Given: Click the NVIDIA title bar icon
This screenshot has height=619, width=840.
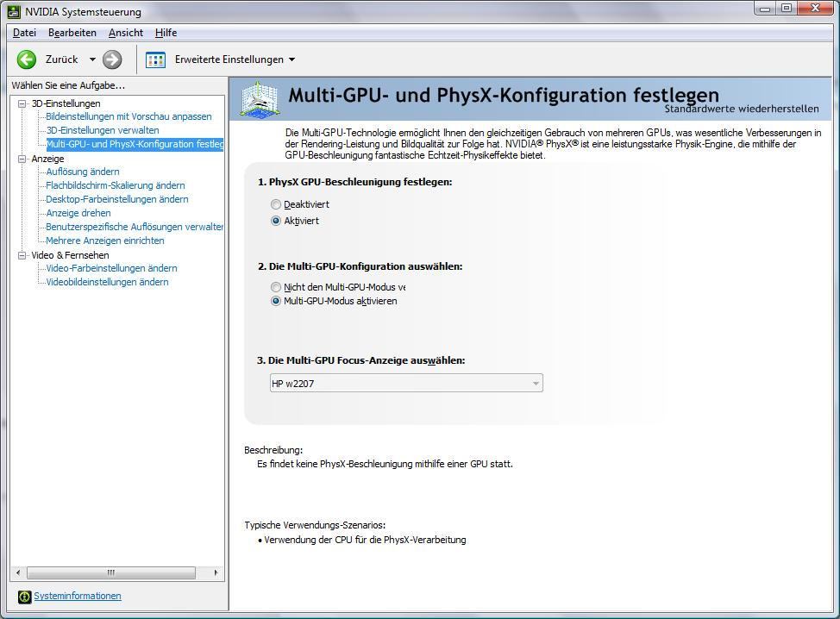Looking at the screenshot, I should click(15, 11).
